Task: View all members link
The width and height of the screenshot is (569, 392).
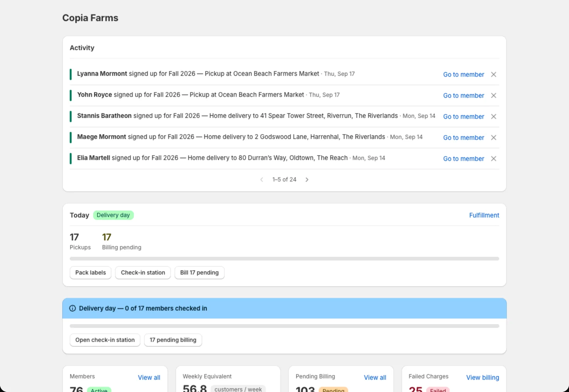Action: [x=149, y=377]
